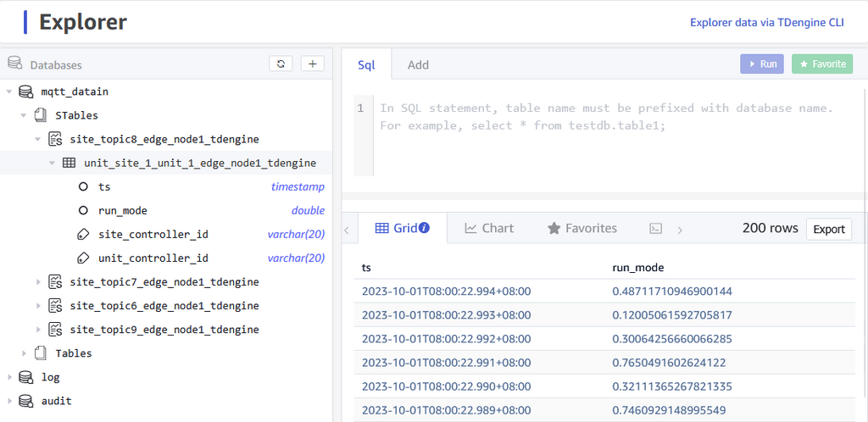Collapse the mqtt_datain database node
Viewport: 868px width, 422px height.
(x=9, y=92)
